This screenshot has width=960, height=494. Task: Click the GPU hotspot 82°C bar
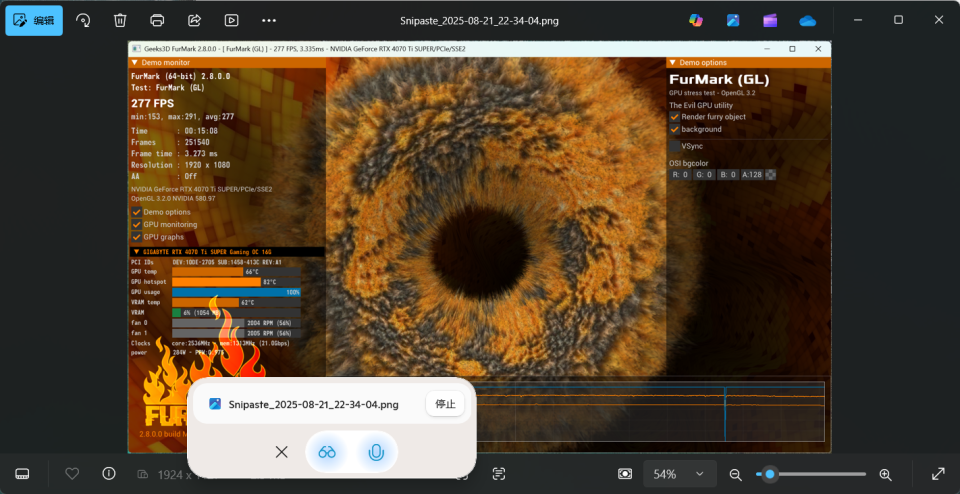coord(236,282)
